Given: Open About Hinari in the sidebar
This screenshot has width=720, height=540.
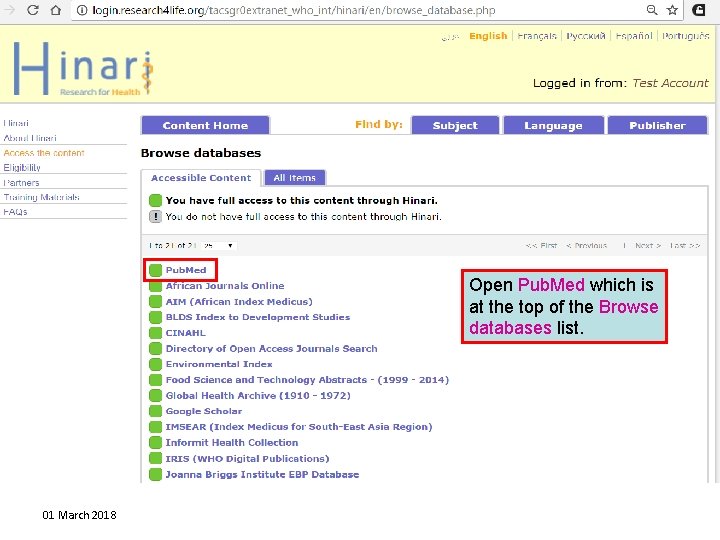Looking at the screenshot, I should tap(30, 138).
